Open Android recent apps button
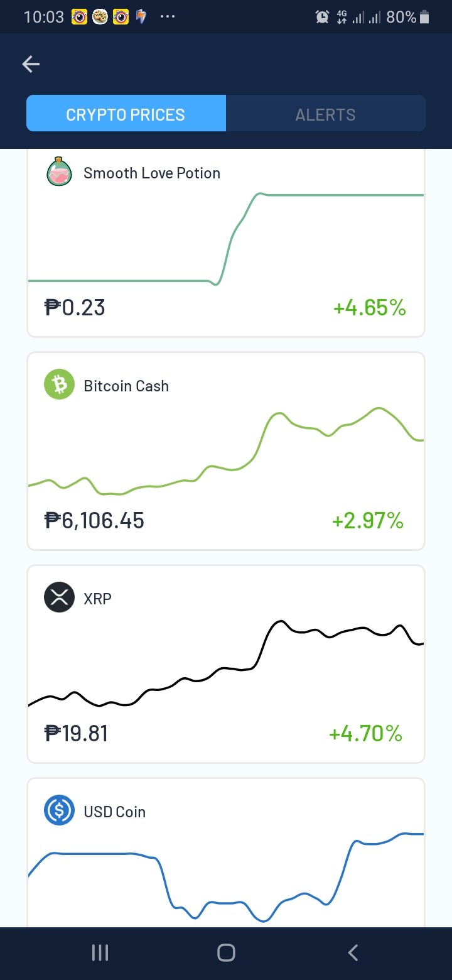The image size is (452, 980). click(100, 953)
